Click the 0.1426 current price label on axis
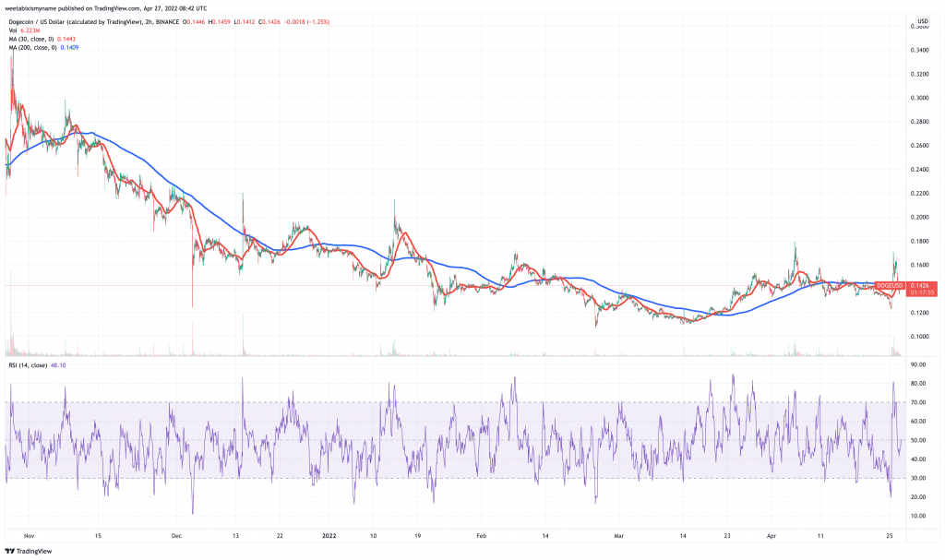945x560 pixels. (919, 285)
